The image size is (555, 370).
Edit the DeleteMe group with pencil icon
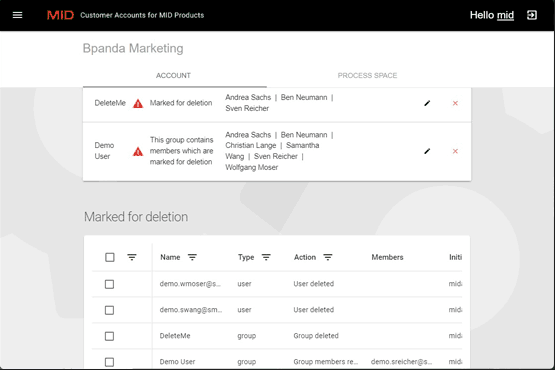[427, 103]
